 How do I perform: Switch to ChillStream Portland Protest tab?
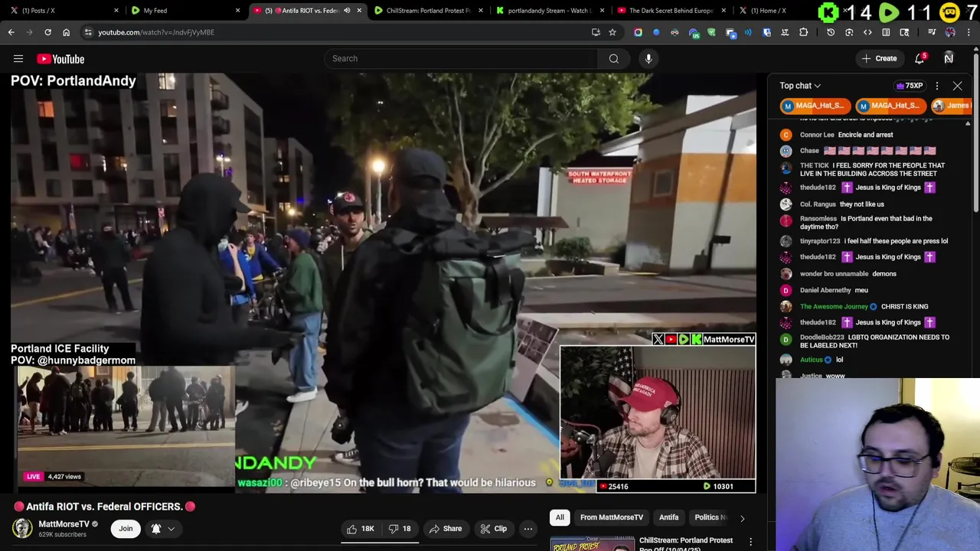click(429, 11)
